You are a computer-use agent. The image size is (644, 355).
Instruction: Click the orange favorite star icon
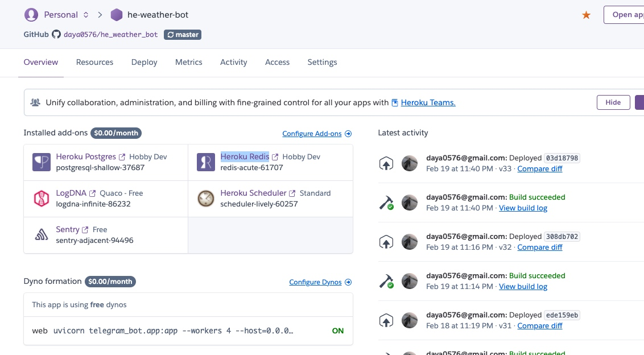tap(586, 15)
